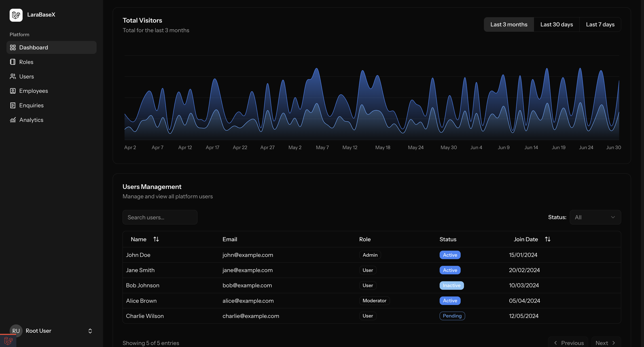Image resolution: width=644 pixels, height=347 pixels.
Task: Click the join date 12/05/2024
Action: point(524,316)
